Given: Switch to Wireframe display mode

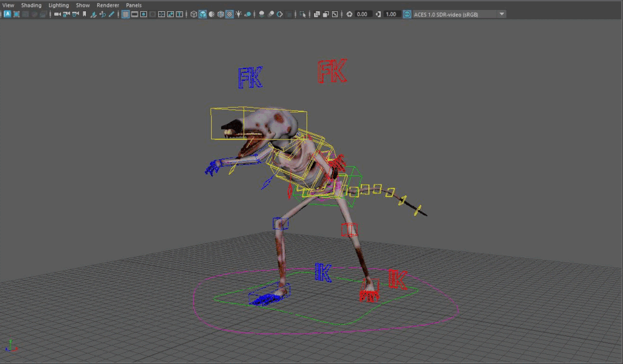Looking at the screenshot, I should [194, 14].
